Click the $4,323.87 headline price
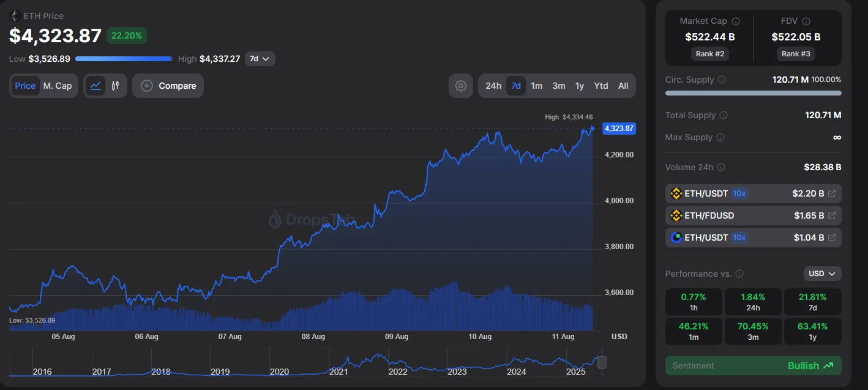868x390 pixels. [x=55, y=36]
